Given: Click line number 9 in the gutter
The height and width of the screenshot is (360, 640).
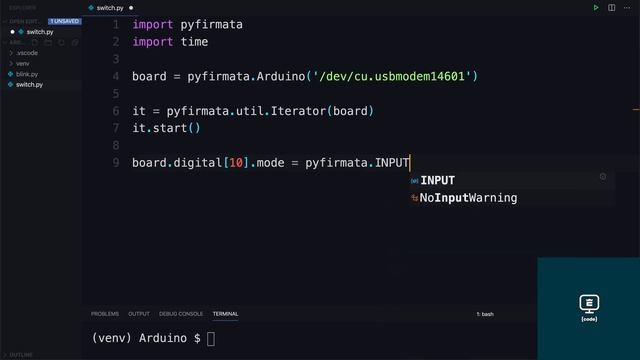Looking at the screenshot, I should pos(116,163).
